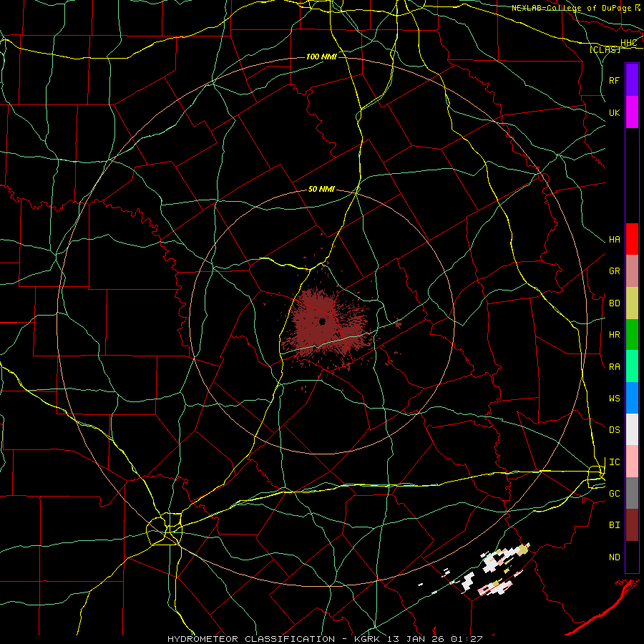This screenshot has width=644, height=644.
Task: Click the UK magenta legend swatch
Action: click(x=632, y=112)
